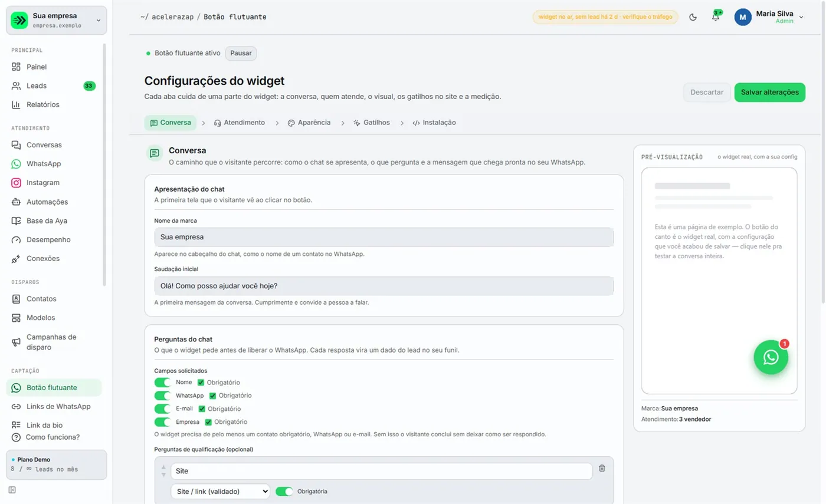Click the Desempenho gauge icon
The height and width of the screenshot is (504, 826).
[17, 240]
